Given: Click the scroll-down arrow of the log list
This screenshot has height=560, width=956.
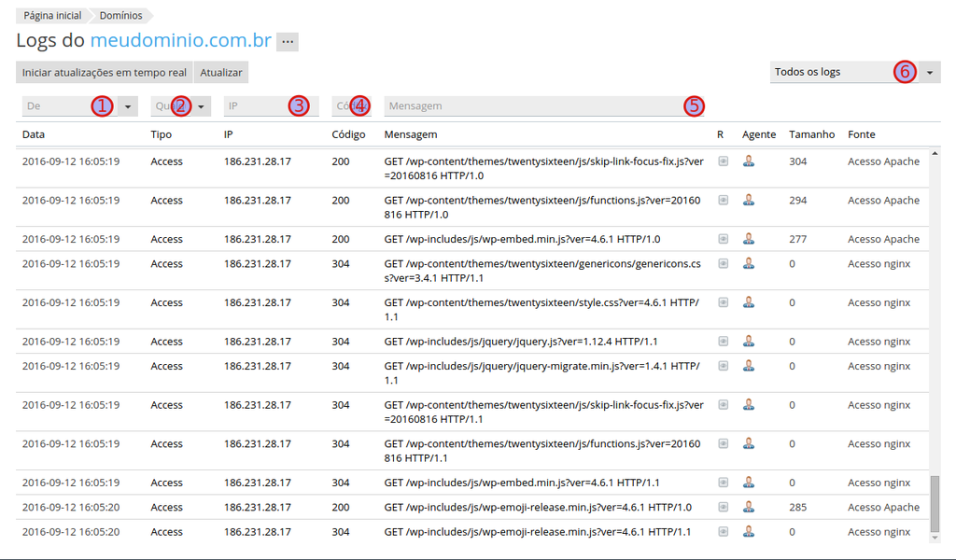Looking at the screenshot, I should tap(935, 538).
